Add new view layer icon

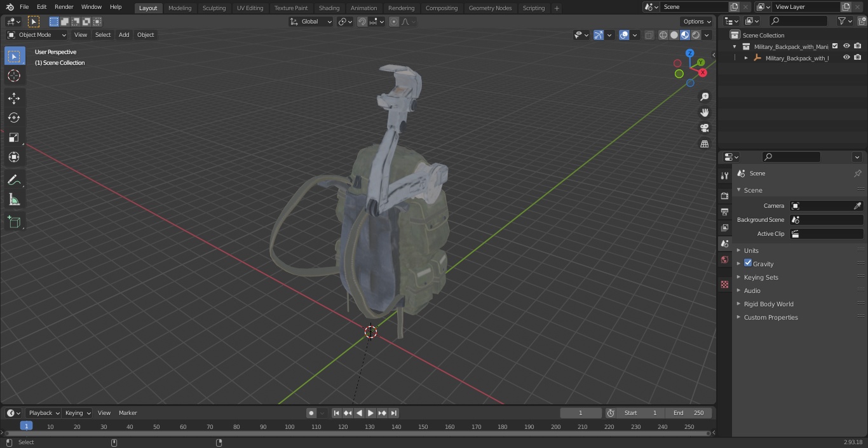pos(846,7)
